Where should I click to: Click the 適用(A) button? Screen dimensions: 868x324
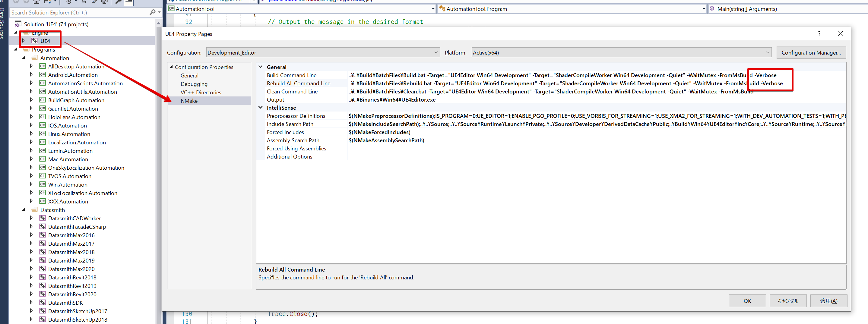click(x=828, y=301)
